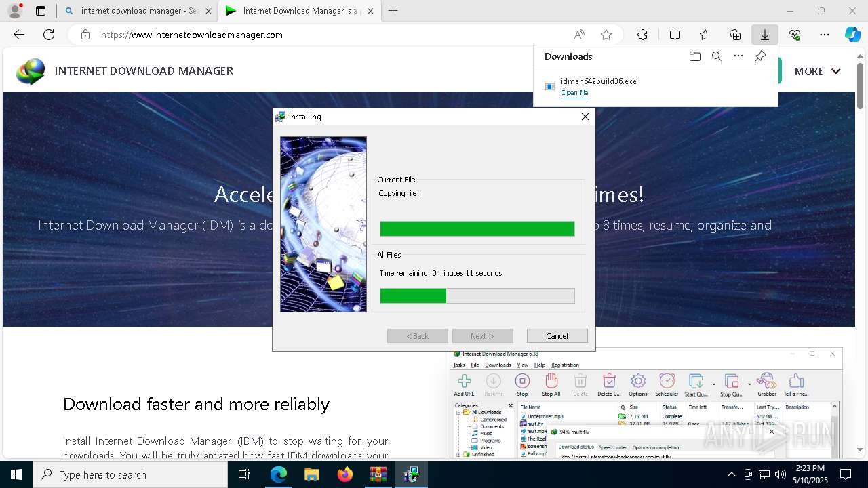Screen dimensions: 868x488
Task: Open the WinRAR taskbar icon
Action: 378,474
